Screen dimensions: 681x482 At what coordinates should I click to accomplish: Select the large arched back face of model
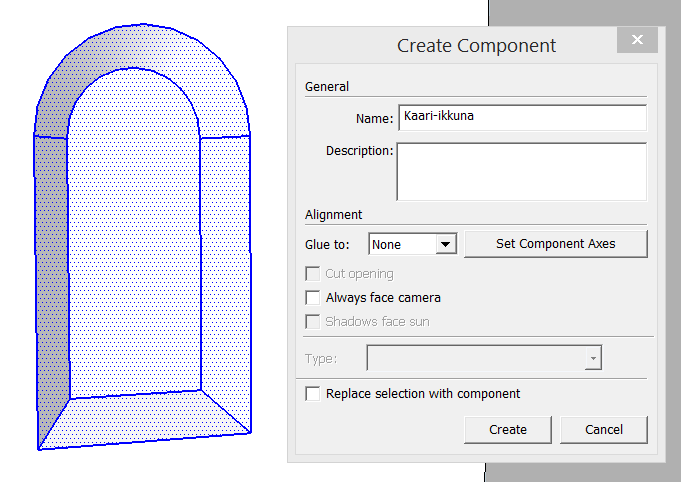tap(135, 250)
